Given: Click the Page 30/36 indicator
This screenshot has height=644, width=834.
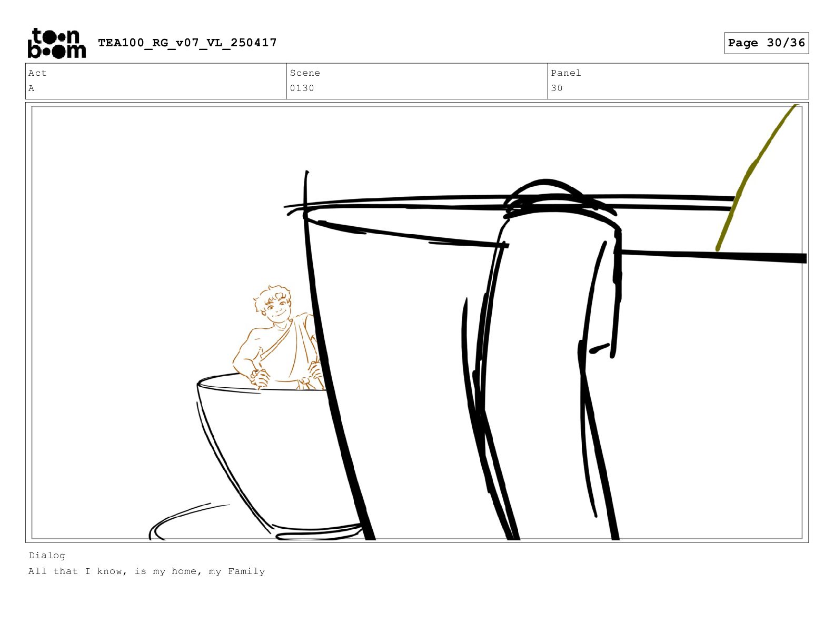Looking at the screenshot, I should coord(766,43).
